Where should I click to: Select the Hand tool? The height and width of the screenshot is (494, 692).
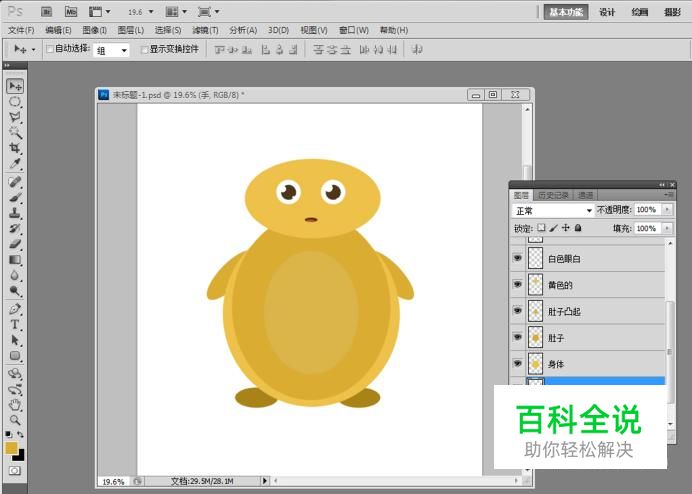[x=16, y=405]
